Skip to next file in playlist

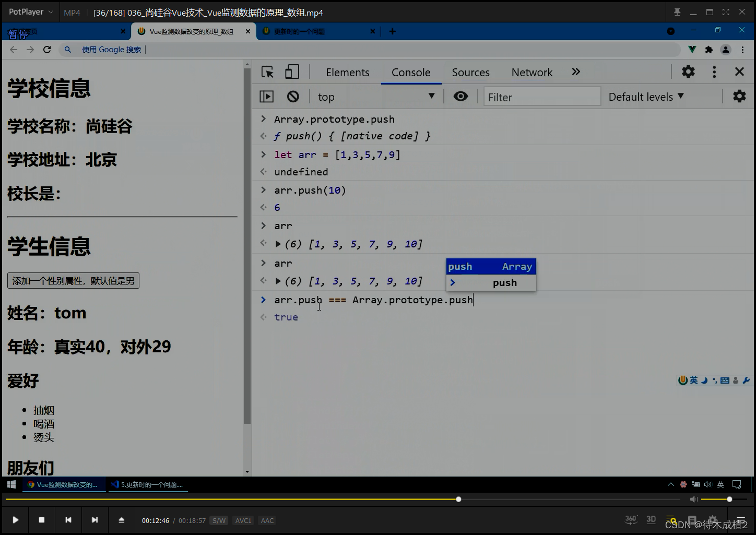pyautogui.click(x=95, y=520)
